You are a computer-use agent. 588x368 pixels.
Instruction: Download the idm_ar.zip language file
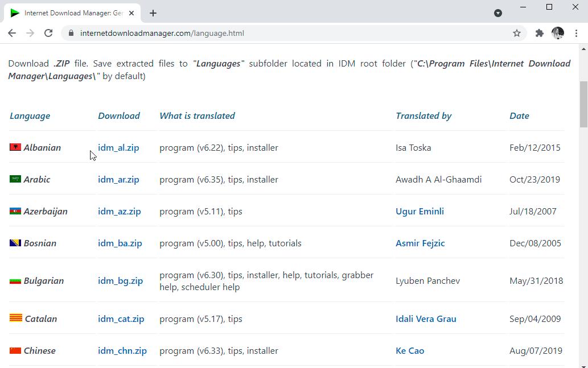pyautogui.click(x=118, y=179)
